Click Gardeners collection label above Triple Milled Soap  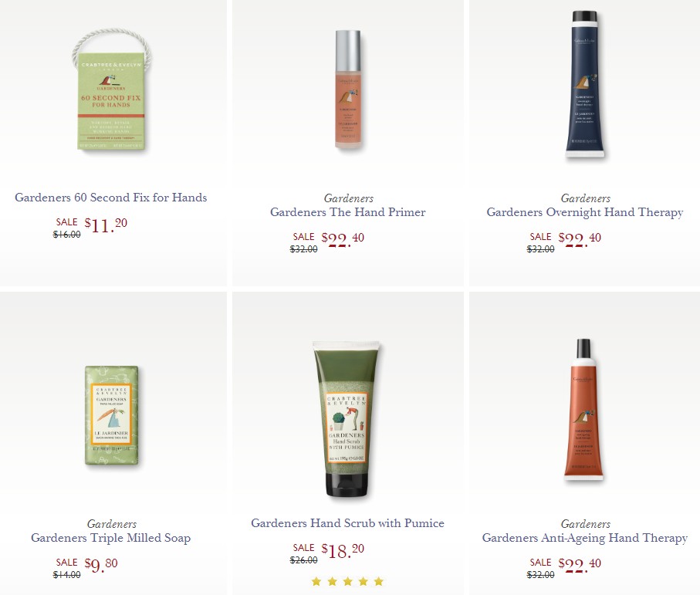[112, 524]
